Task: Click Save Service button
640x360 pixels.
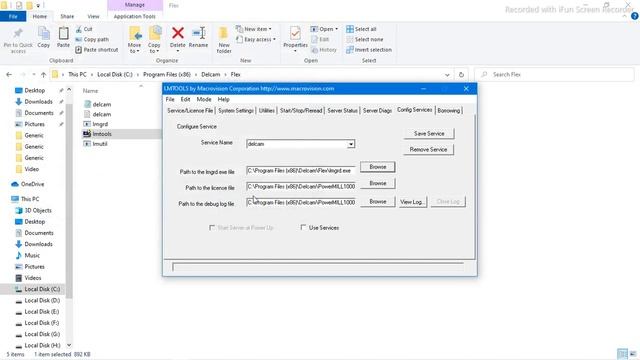Action: pyautogui.click(x=429, y=133)
